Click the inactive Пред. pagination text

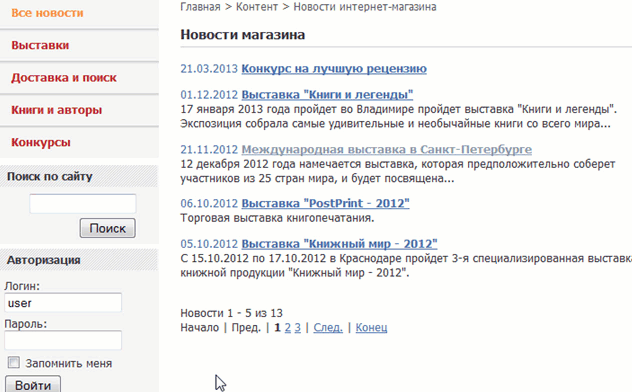pos(246,328)
